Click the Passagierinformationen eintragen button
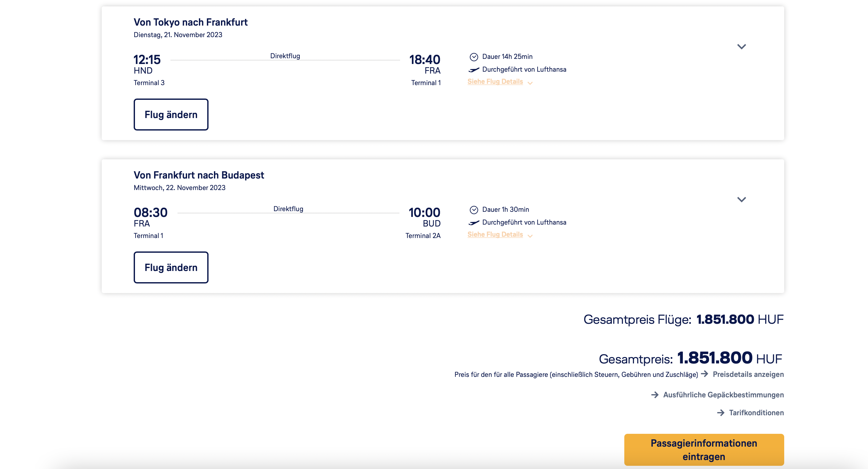The height and width of the screenshot is (469, 868). point(704,449)
